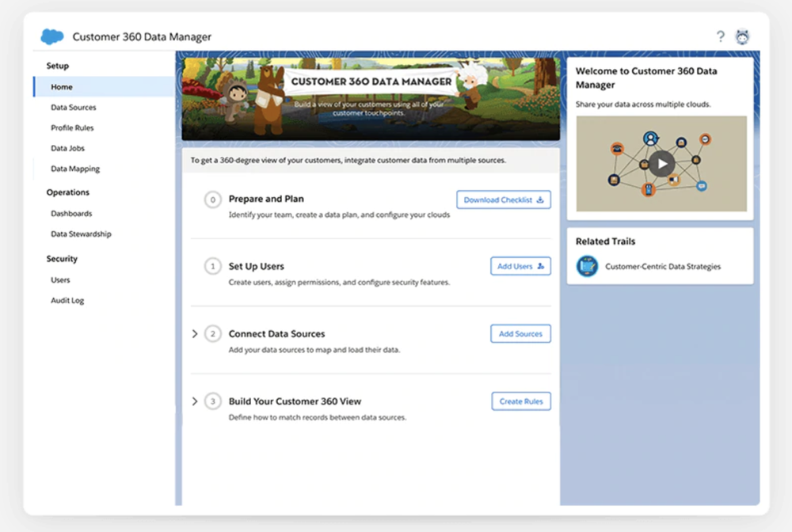Click the Setup section header

coord(58,66)
